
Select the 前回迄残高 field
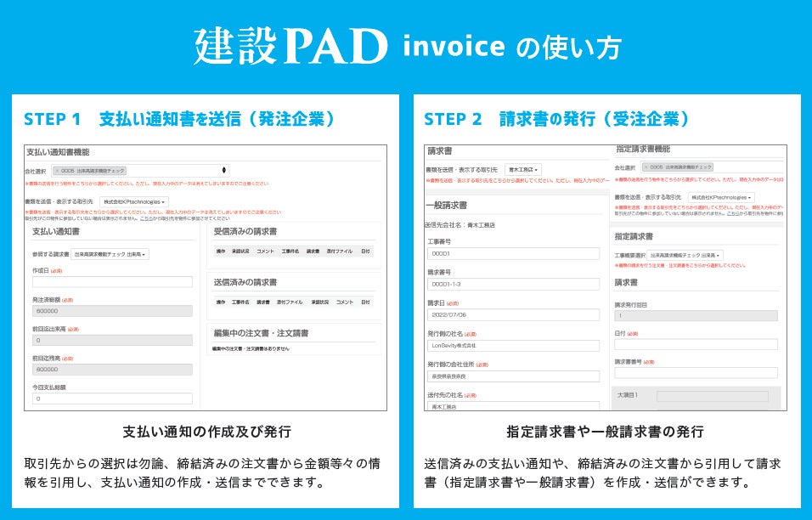(x=112, y=370)
